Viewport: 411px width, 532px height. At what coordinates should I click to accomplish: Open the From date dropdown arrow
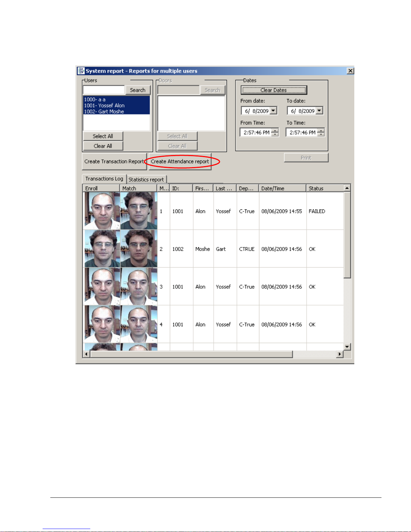[x=273, y=110]
